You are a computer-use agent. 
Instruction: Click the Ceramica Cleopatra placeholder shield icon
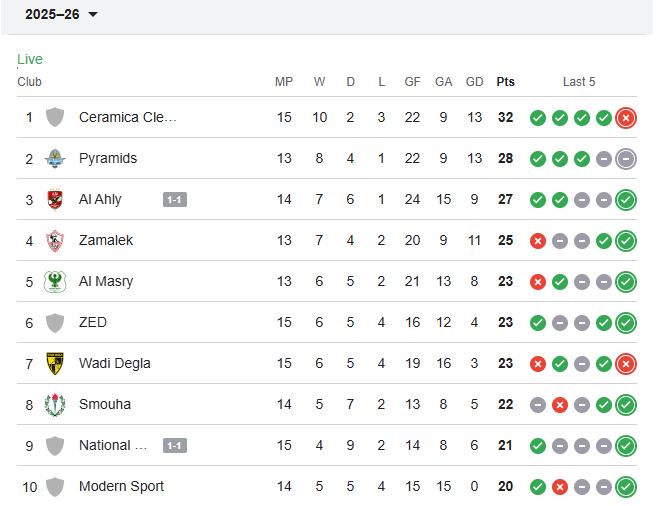tap(55, 117)
